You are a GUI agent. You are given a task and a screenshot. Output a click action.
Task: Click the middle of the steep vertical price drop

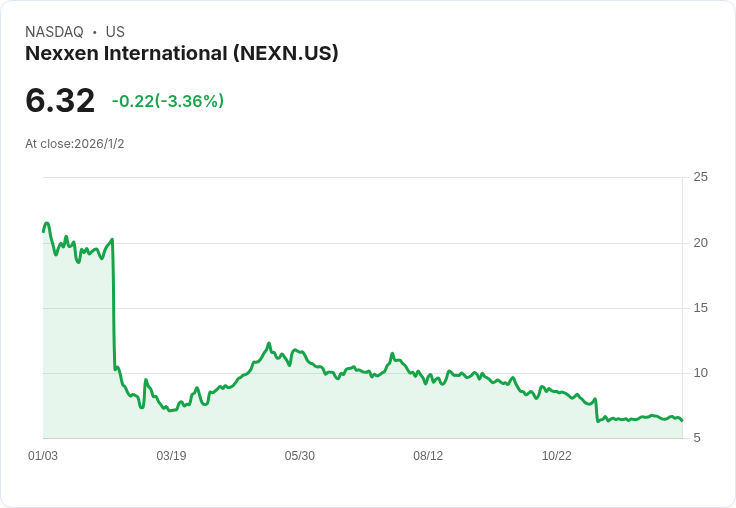point(113,305)
